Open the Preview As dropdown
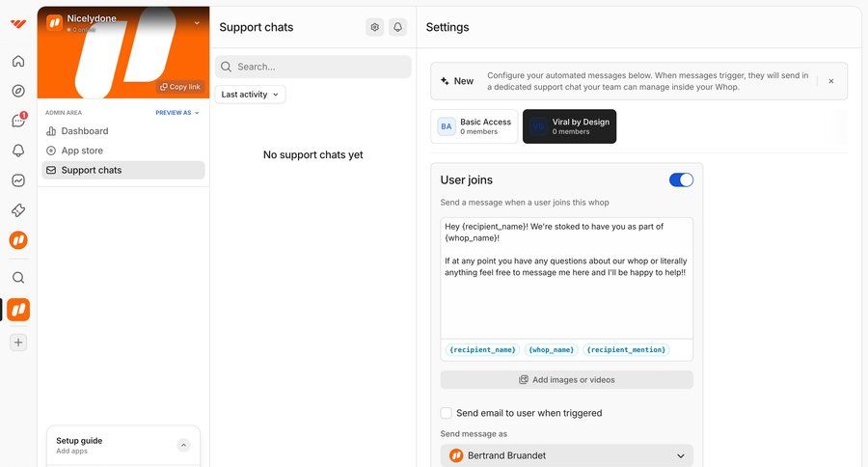 pyautogui.click(x=177, y=113)
